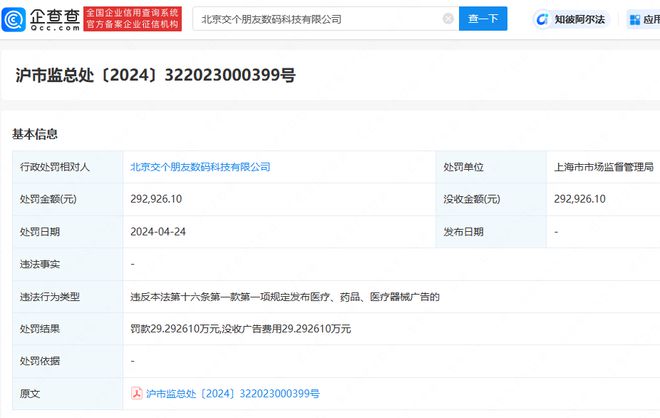Click the 发布日期 label cell
This screenshot has height=418, width=660.
tap(491, 232)
